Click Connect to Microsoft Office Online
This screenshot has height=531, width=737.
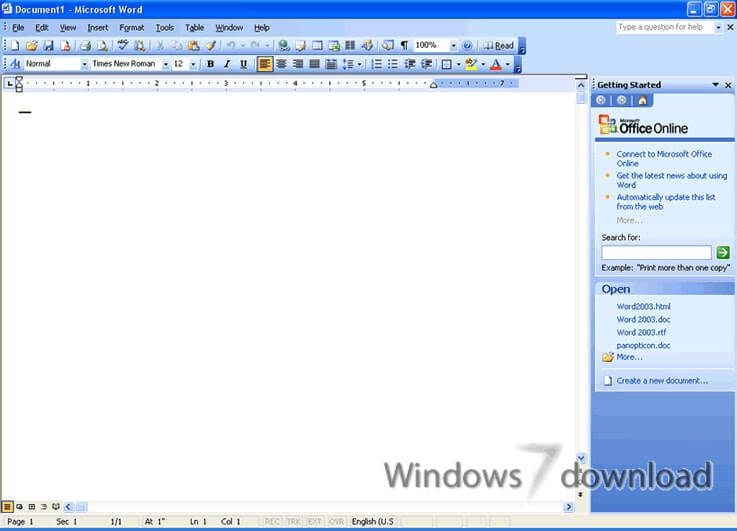pyautogui.click(x=664, y=158)
